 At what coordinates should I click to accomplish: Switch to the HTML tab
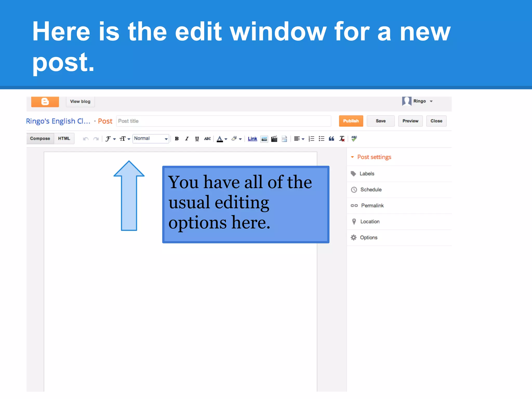(x=64, y=138)
